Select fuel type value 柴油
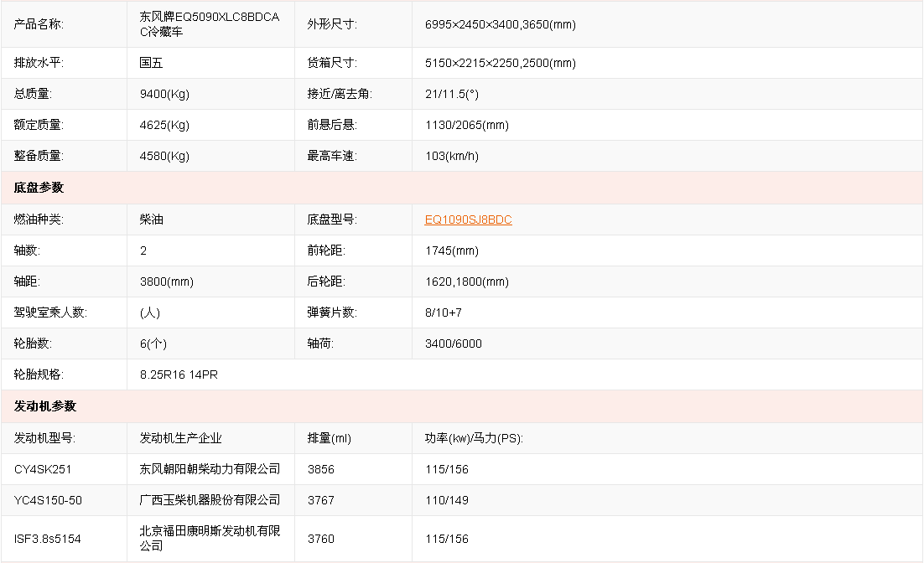This screenshot has width=924, height=563. [x=152, y=220]
